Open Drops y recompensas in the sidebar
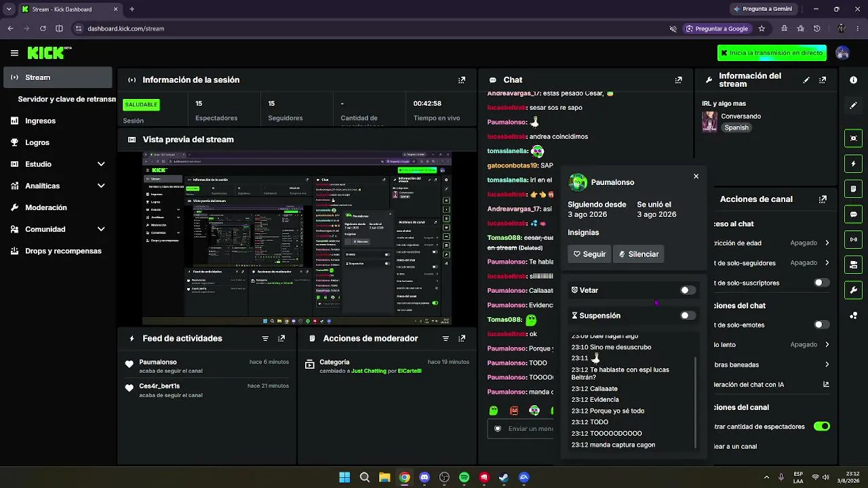The width and height of the screenshot is (868, 488). (58, 251)
